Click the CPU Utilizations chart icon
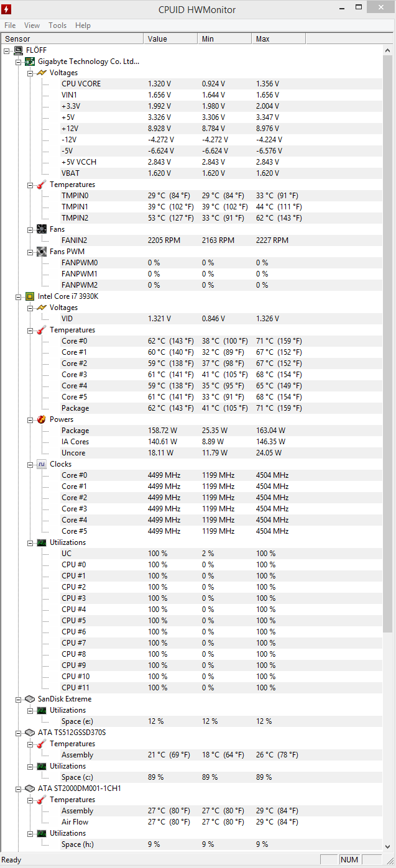 [x=42, y=542]
